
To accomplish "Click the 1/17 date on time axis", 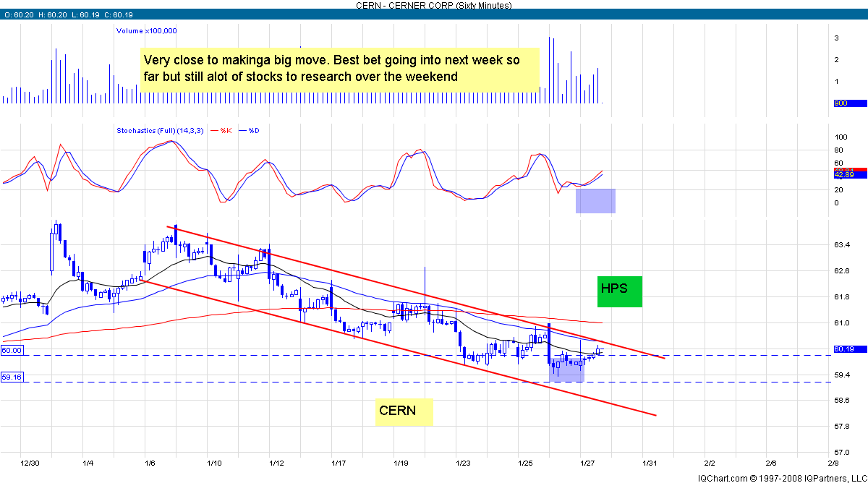I will point(336,462).
